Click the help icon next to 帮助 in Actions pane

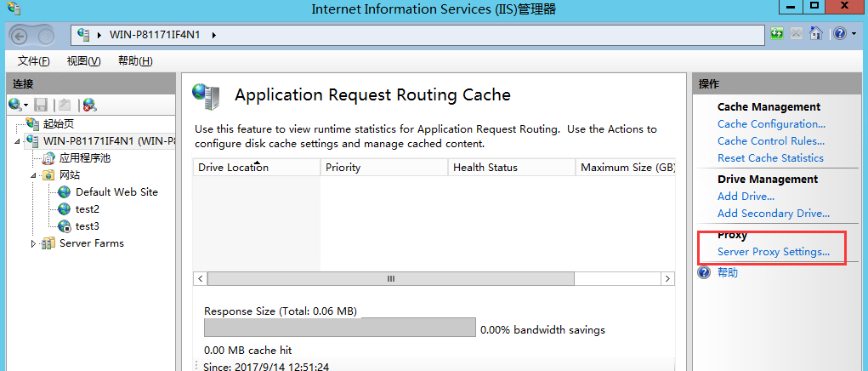pyautogui.click(x=704, y=272)
